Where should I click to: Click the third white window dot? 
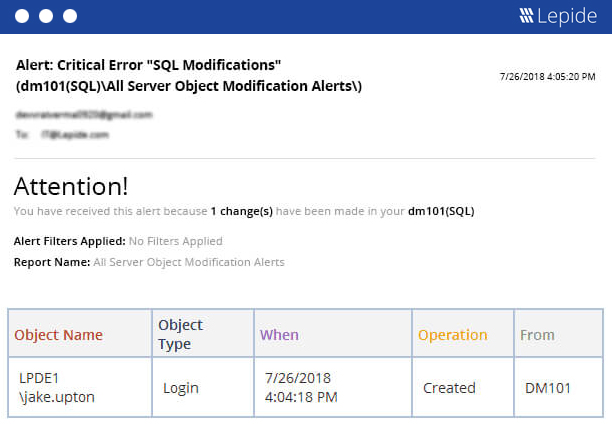(x=70, y=16)
